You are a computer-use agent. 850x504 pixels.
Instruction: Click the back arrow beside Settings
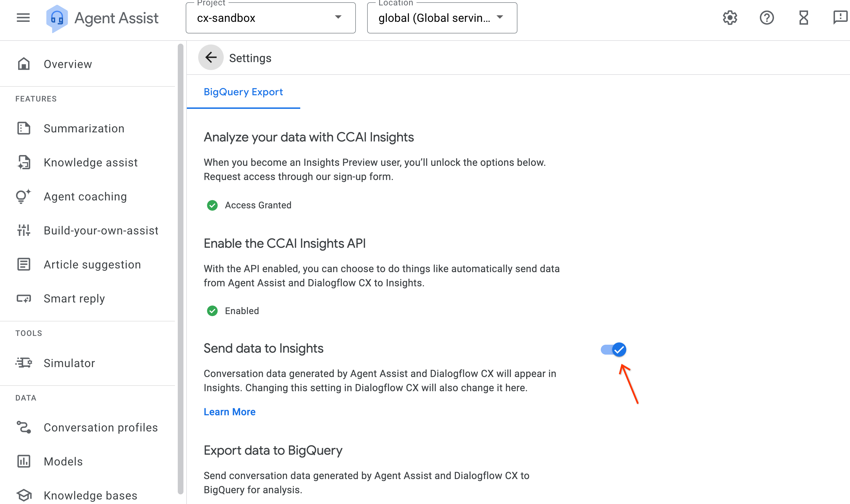[211, 58]
